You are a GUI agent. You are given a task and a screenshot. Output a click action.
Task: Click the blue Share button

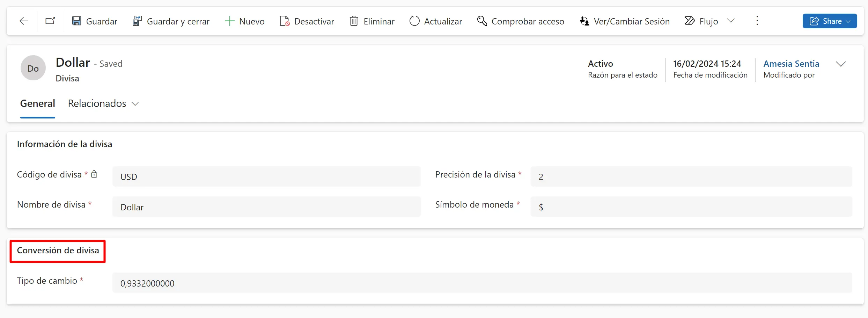pyautogui.click(x=829, y=21)
